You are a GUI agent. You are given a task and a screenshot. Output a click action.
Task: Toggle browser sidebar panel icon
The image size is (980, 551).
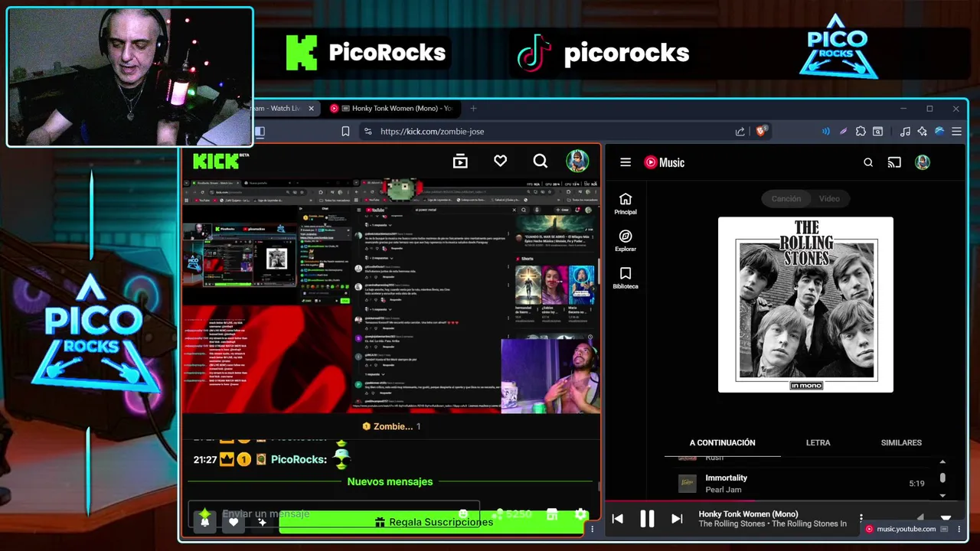[260, 132]
